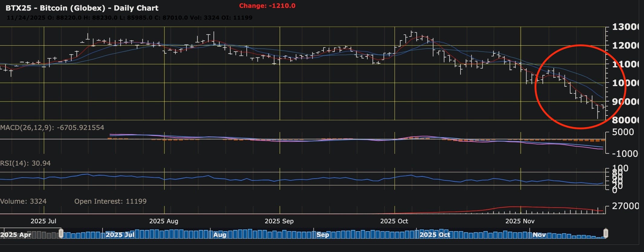Click the '2025 Apr' label in the navigator strip
This screenshot has width=644, height=252.
16,235
